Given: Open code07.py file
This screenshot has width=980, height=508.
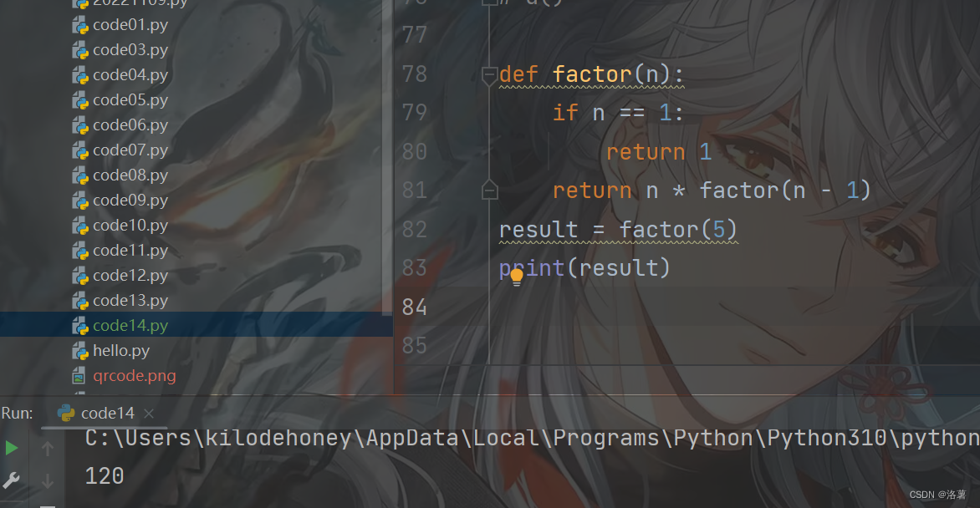Looking at the screenshot, I should [x=130, y=150].
